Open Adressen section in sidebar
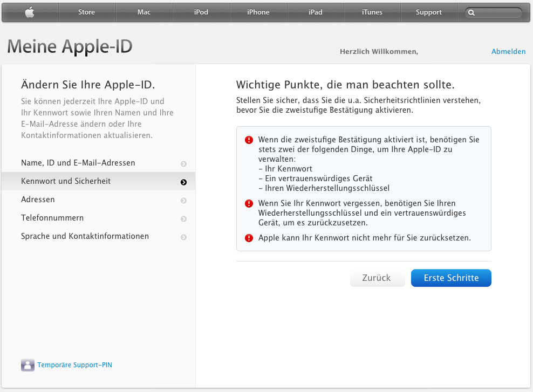Screen dimensions: 533x392 99,200
